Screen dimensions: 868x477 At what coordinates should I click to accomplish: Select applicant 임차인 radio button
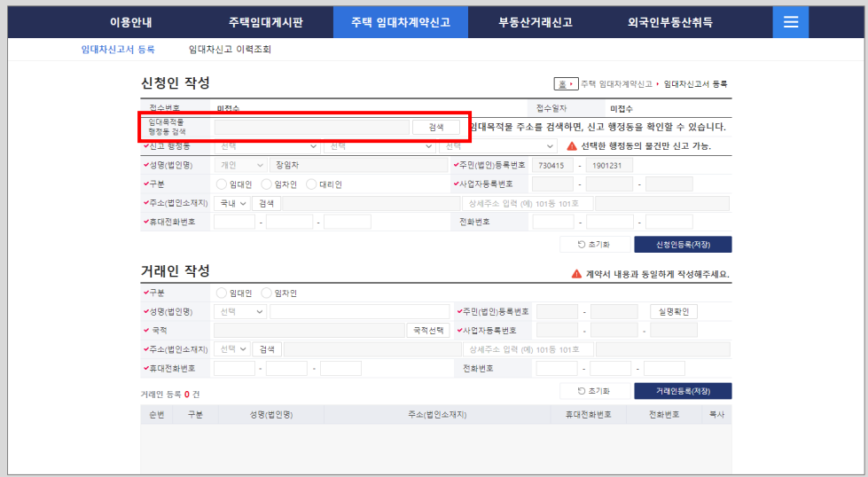tap(266, 184)
